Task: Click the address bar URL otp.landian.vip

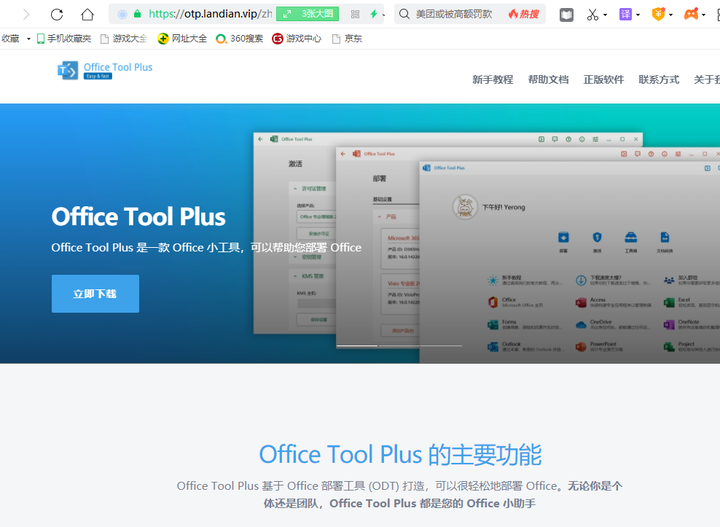Action: (210, 14)
